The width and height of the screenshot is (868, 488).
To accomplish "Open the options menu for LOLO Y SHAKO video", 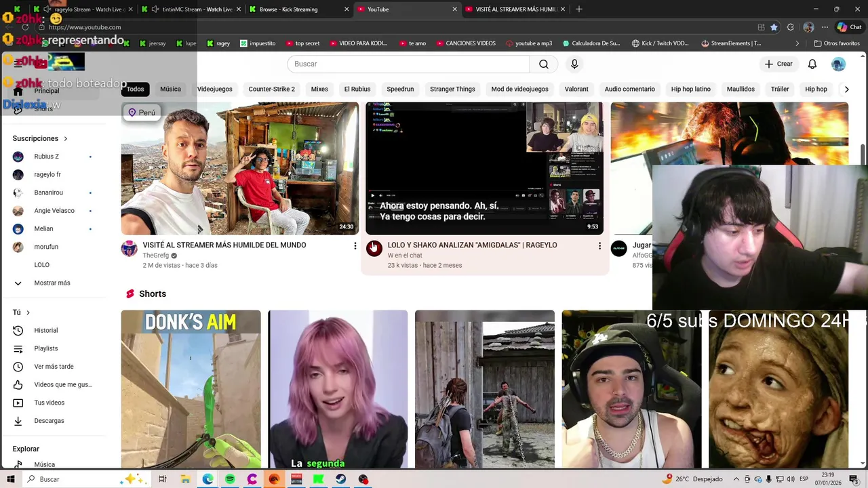I will point(599,246).
